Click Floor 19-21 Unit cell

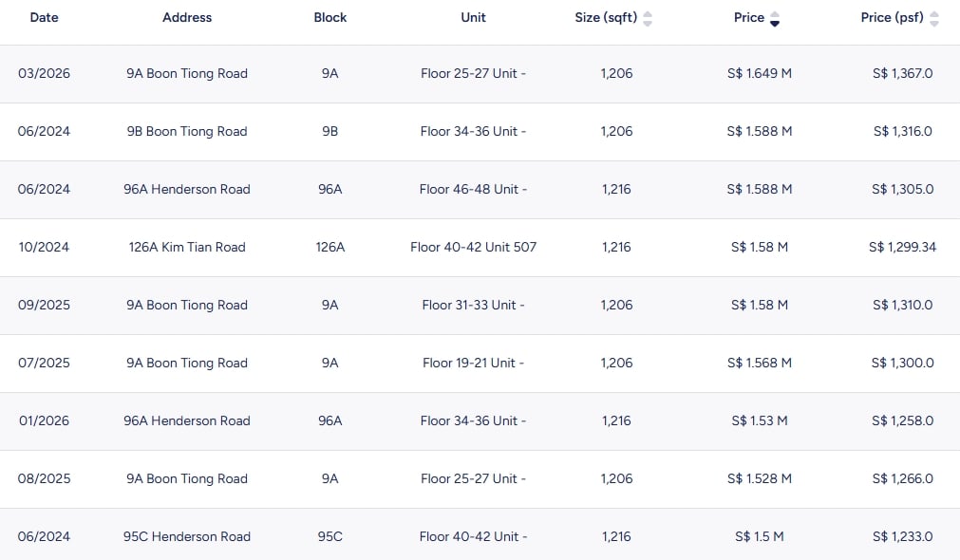(x=473, y=363)
